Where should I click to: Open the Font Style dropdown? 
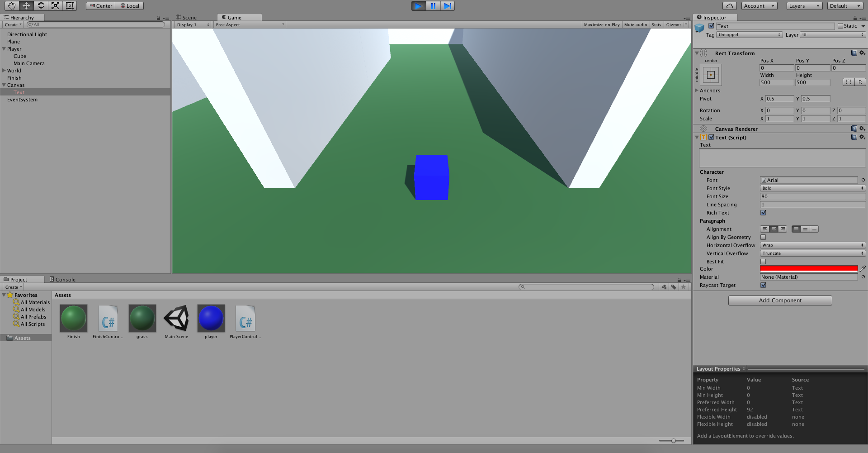[x=812, y=188]
